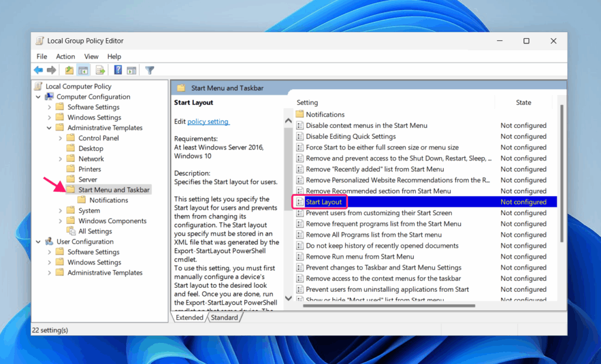
Task: Toggle Show/Hide Console Tree toolbar icon
Action: click(x=83, y=70)
